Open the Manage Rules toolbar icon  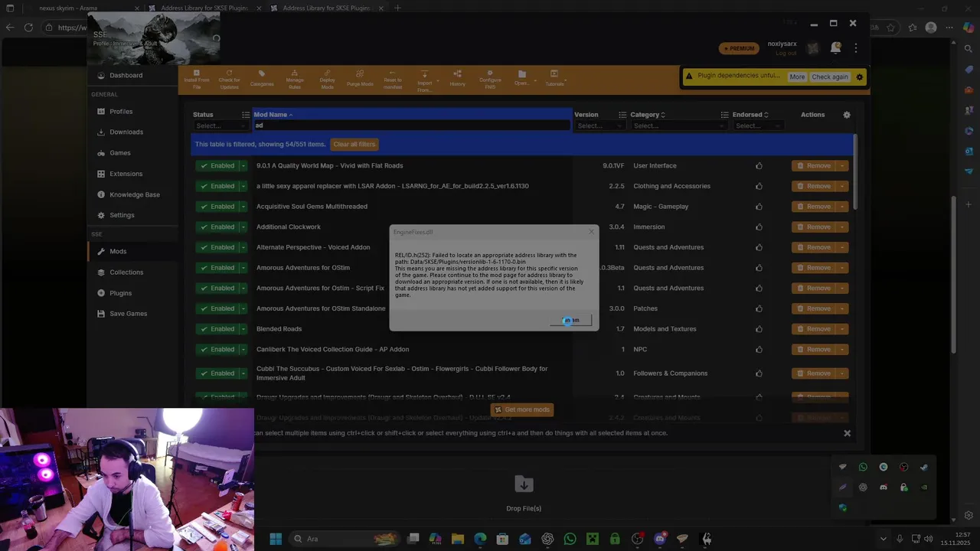[295, 79]
